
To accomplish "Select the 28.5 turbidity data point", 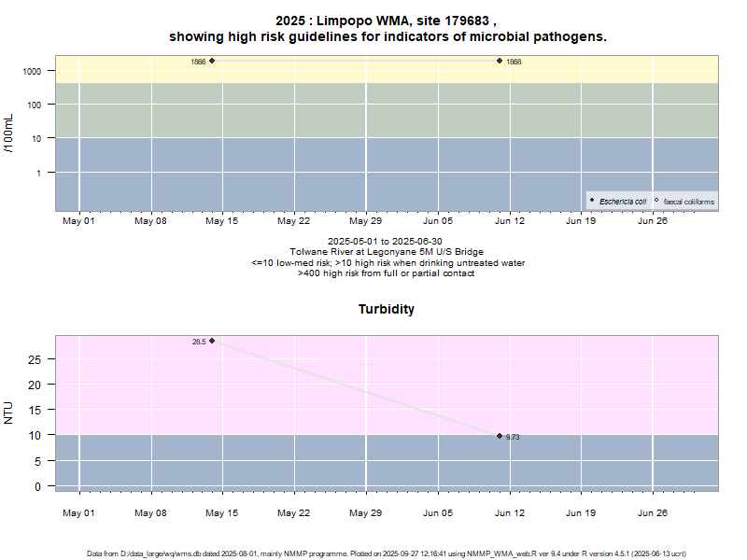I will click(212, 341).
